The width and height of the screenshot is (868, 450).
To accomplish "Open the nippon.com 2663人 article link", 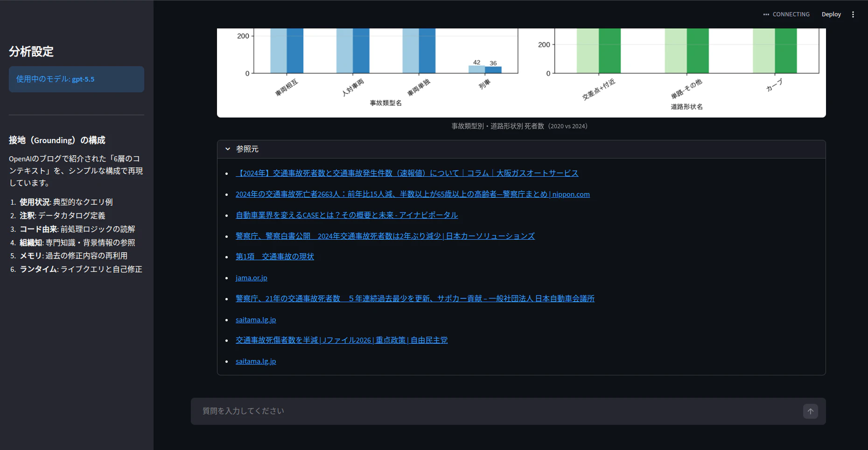I will click(x=413, y=194).
